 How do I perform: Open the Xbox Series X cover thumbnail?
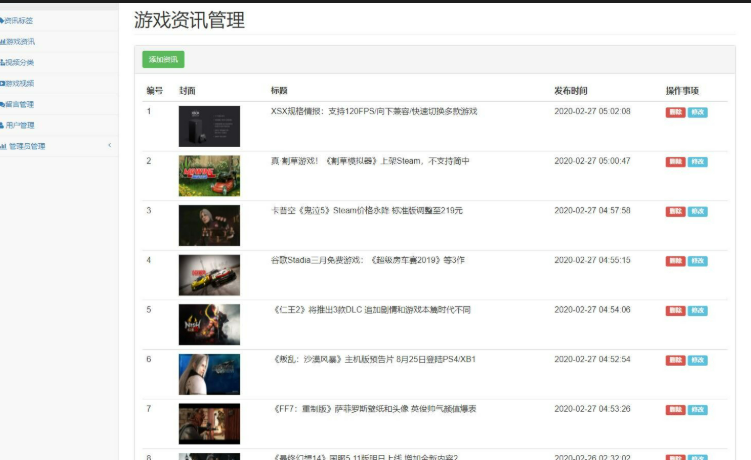(209, 126)
